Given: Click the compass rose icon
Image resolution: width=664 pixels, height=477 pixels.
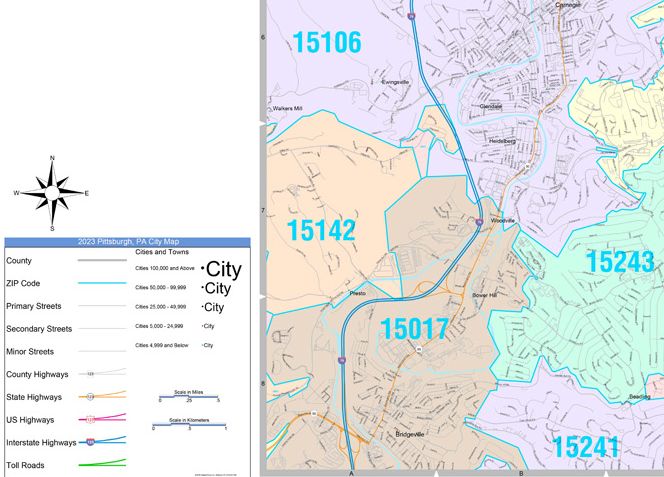Looking at the screenshot, I should (x=51, y=192).
